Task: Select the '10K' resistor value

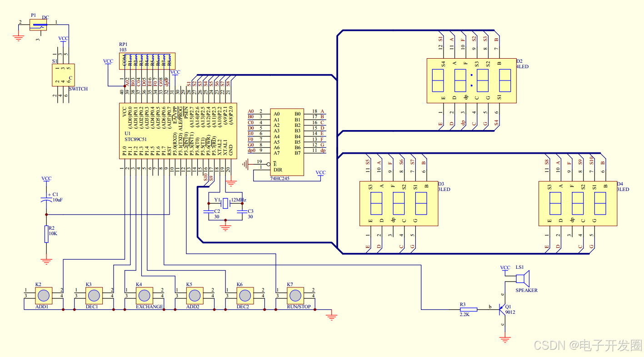Action: point(52,233)
